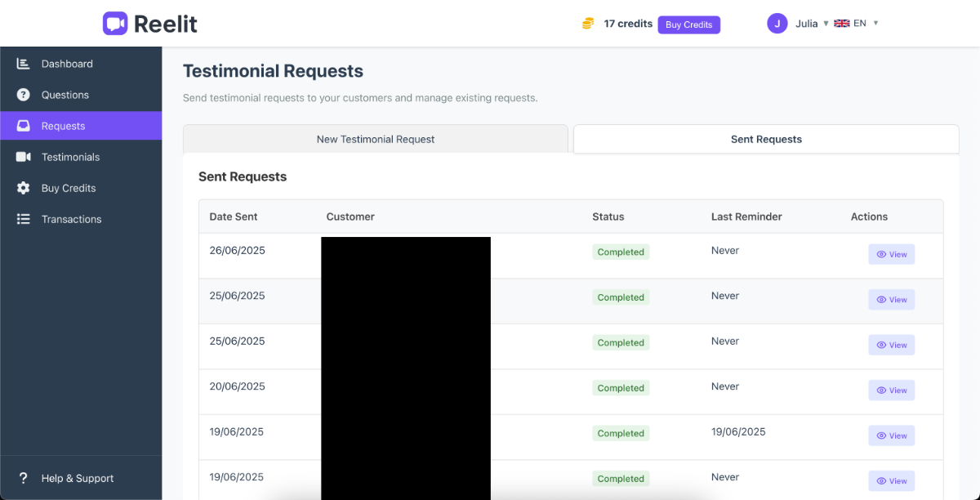The width and height of the screenshot is (980, 500).
Task: Select the Requests inbox icon in sidebar
Action: (24, 126)
